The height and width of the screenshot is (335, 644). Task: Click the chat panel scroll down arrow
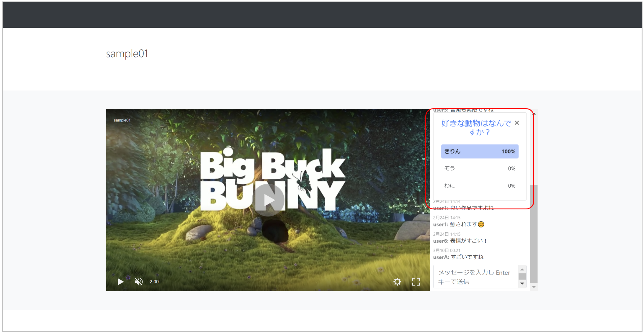(534, 287)
